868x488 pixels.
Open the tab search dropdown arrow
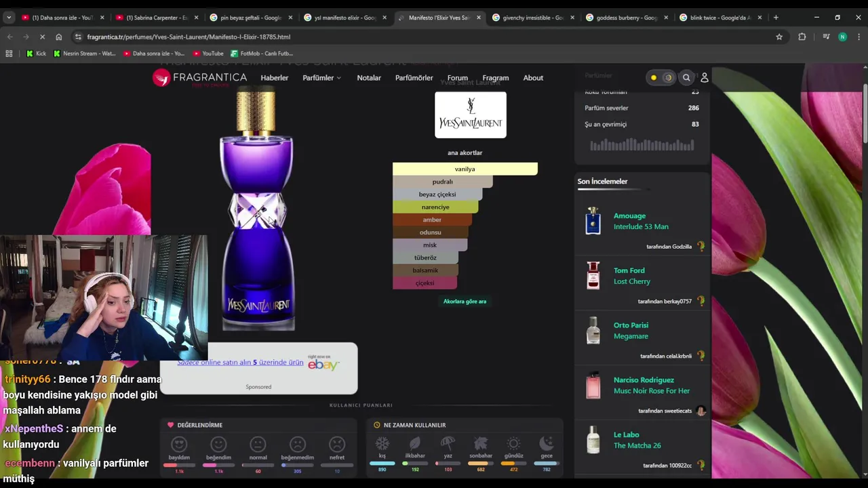pos(9,18)
